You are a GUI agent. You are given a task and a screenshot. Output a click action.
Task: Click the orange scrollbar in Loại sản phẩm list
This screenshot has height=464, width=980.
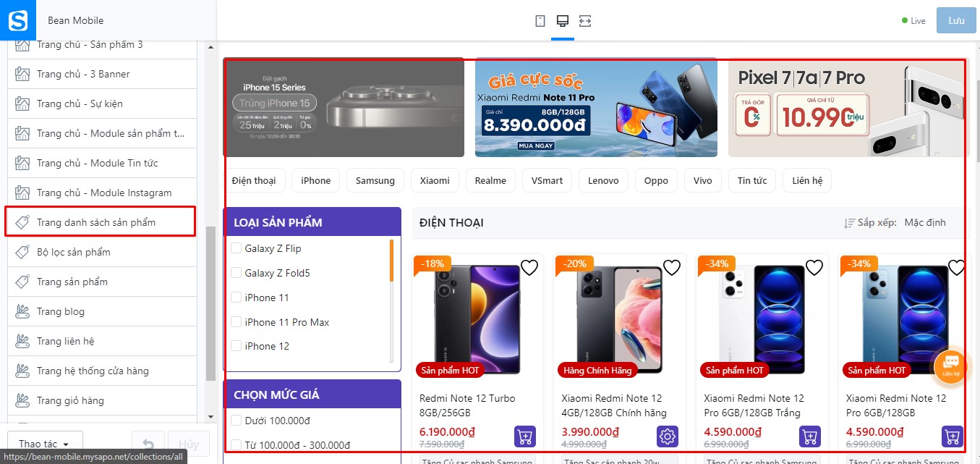pyautogui.click(x=391, y=260)
